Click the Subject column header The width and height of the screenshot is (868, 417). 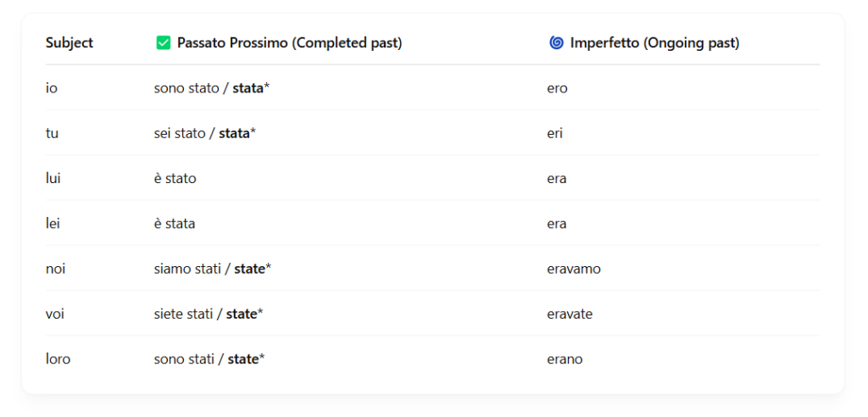pyautogui.click(x=70, y=43)
